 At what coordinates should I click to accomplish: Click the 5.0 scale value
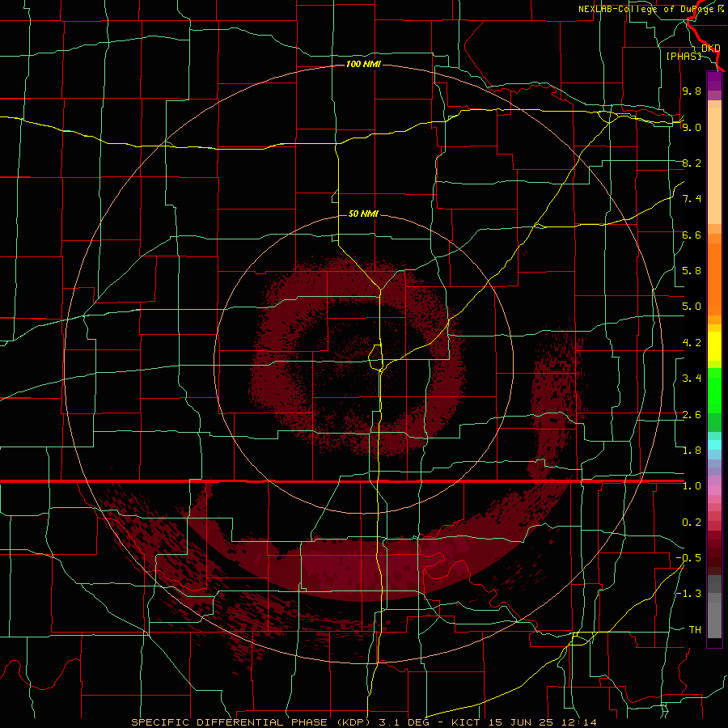[692, 307]
